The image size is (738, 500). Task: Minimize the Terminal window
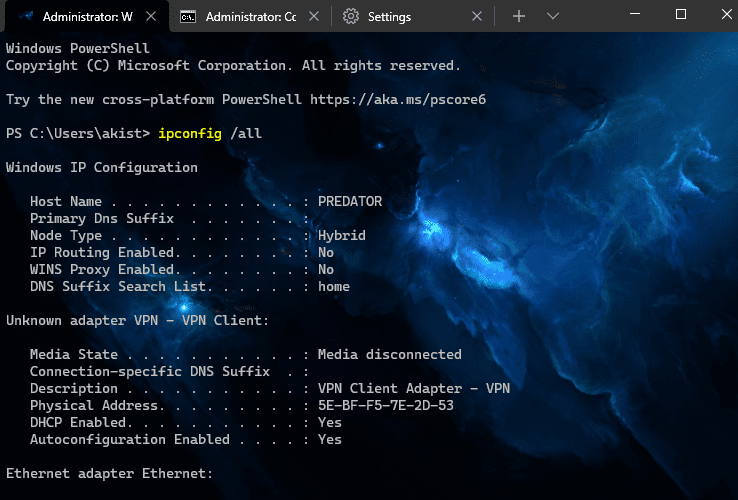pyautogui.click(x=635, y=14)
